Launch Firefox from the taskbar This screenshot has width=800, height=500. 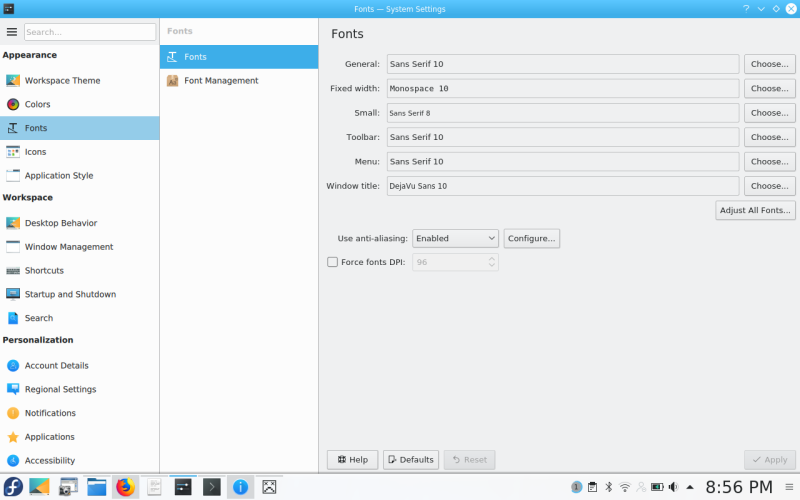click(126, 487)
